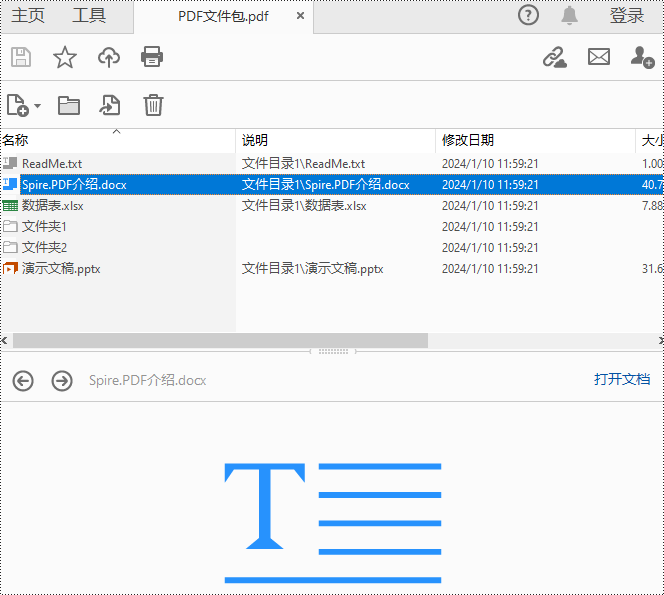Viewport: 664px width, 595px height.
Task: Select the 数据表.xlsx file row
Action: pyautogui.click(x=332, y=206)
